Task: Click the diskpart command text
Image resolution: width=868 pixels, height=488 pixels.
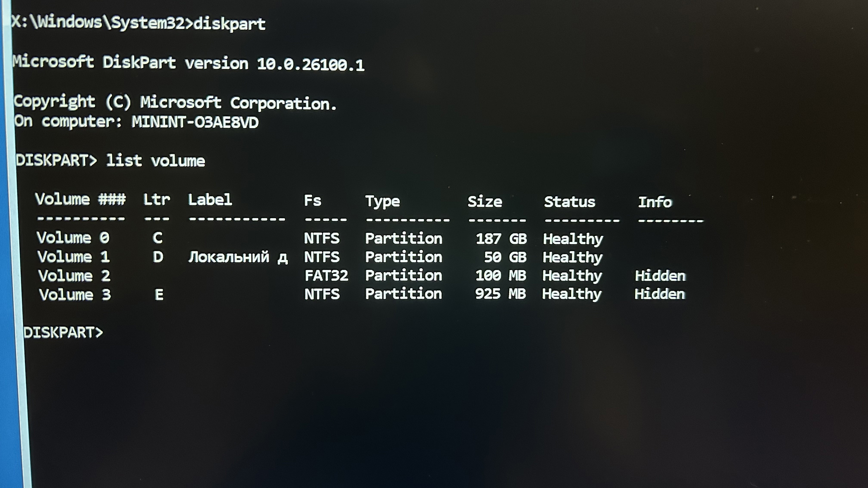Action: click(x=229, y=24)
